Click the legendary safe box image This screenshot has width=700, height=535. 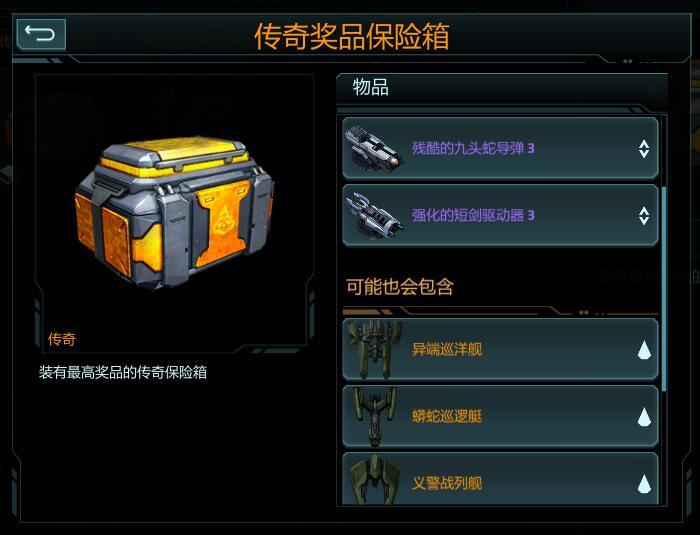[x=175, y=213]
